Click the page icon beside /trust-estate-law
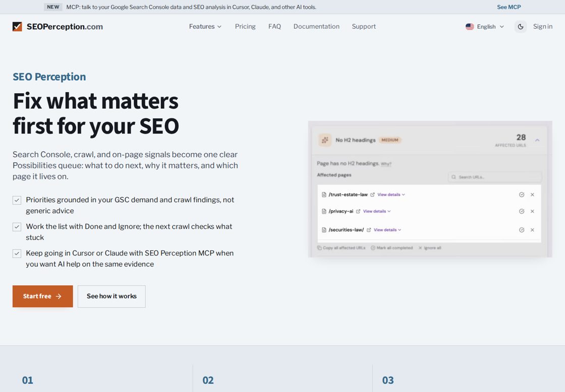 coord(324,194)
